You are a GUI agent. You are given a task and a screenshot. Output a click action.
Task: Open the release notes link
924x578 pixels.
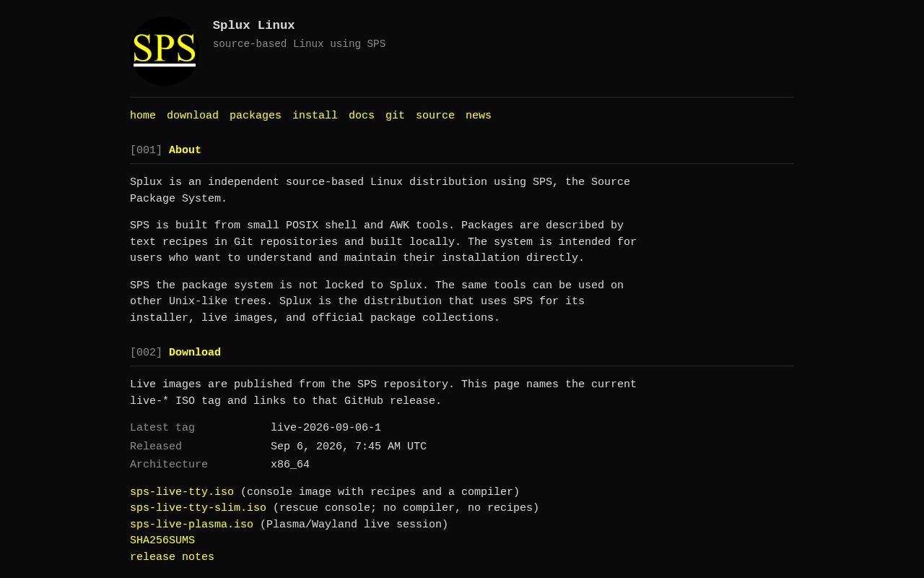(x=172, y=557)
